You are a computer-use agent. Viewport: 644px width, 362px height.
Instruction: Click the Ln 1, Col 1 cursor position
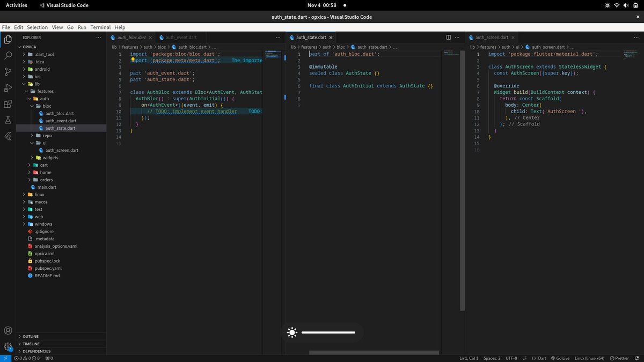(x=469, y=358)
